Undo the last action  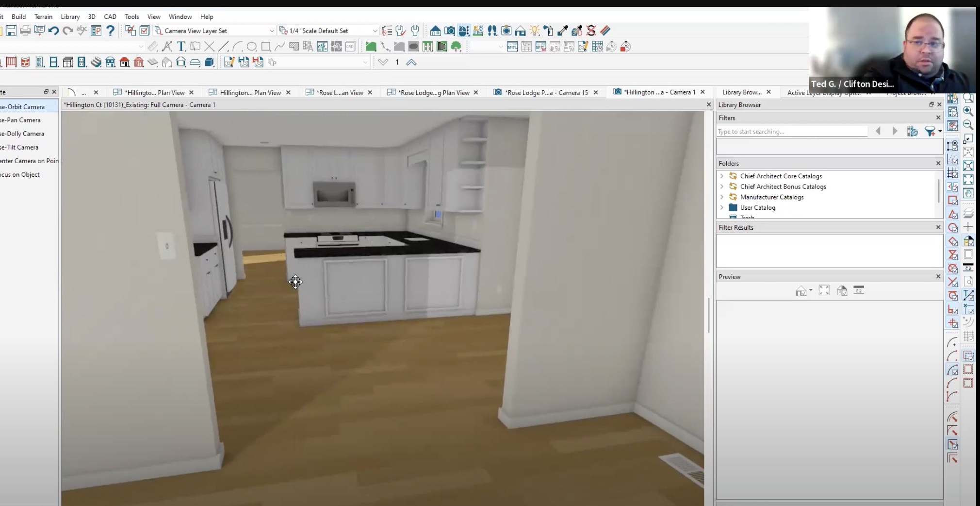(x=53, y=30)
